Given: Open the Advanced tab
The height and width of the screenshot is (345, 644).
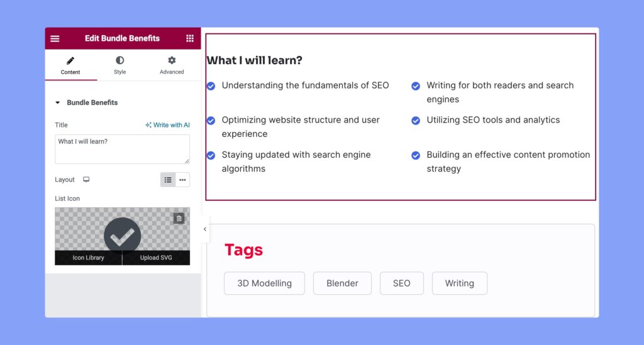Looking at the screenshot, I should click(x=172, y=65).
